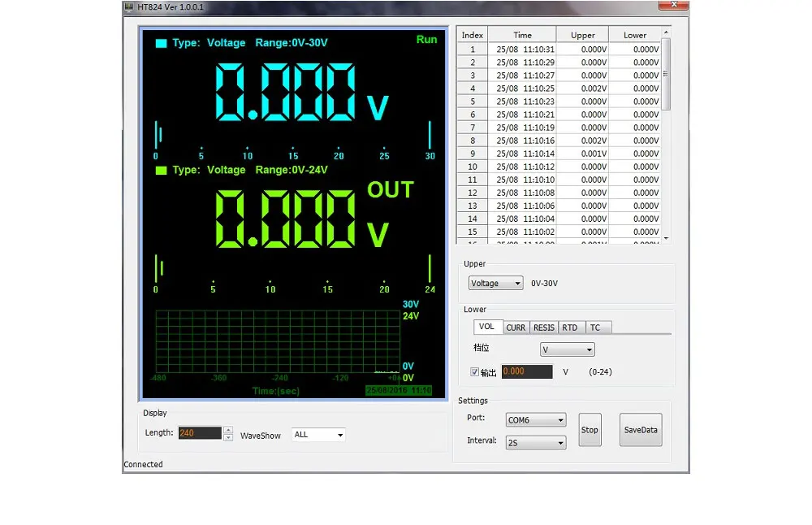Screen dimensions: 812x525
Task: Click the Time column header
Action: (x=522, y=35)
